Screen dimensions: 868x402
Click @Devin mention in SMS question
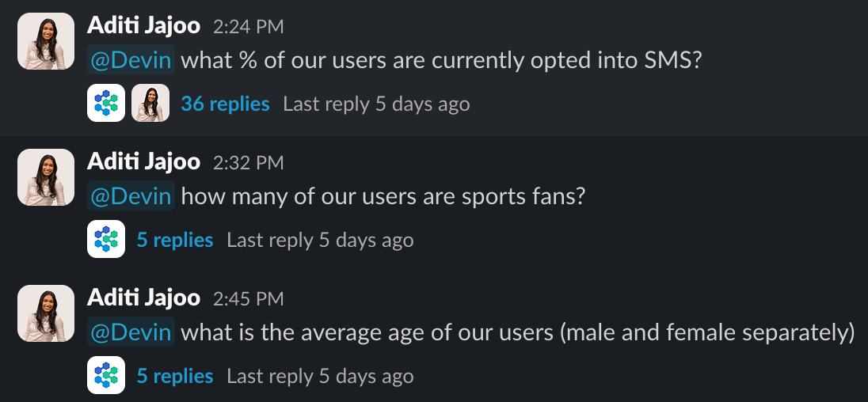(x=131, y=59)
